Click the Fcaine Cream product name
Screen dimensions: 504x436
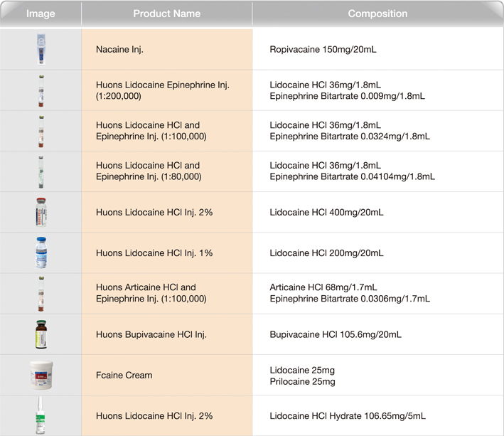(124, 375)
